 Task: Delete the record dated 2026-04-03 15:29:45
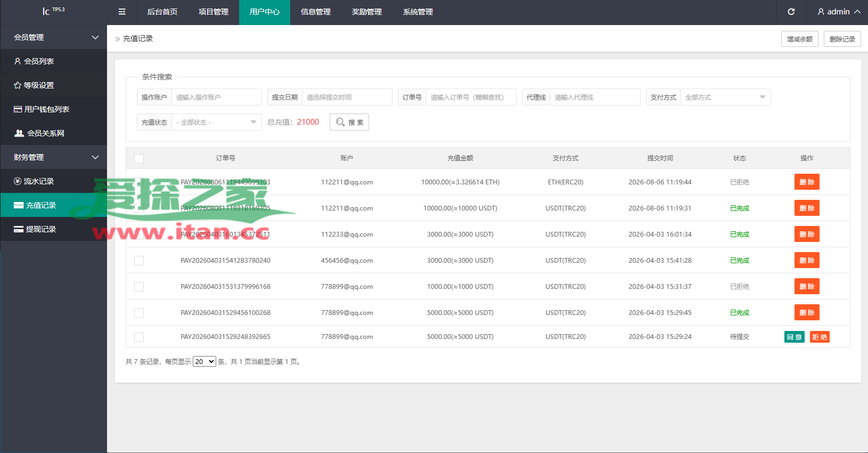point(807,312)
